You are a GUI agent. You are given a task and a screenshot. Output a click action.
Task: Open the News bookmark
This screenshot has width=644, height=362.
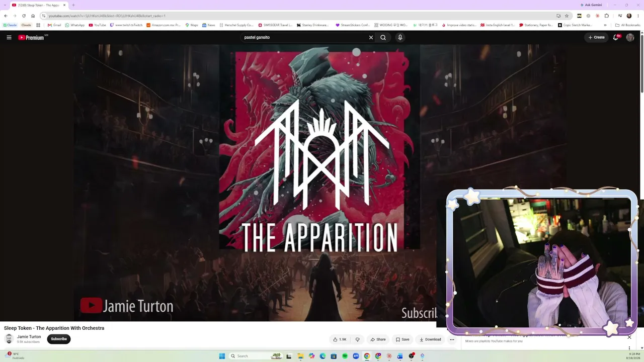[x=209, y=25]
